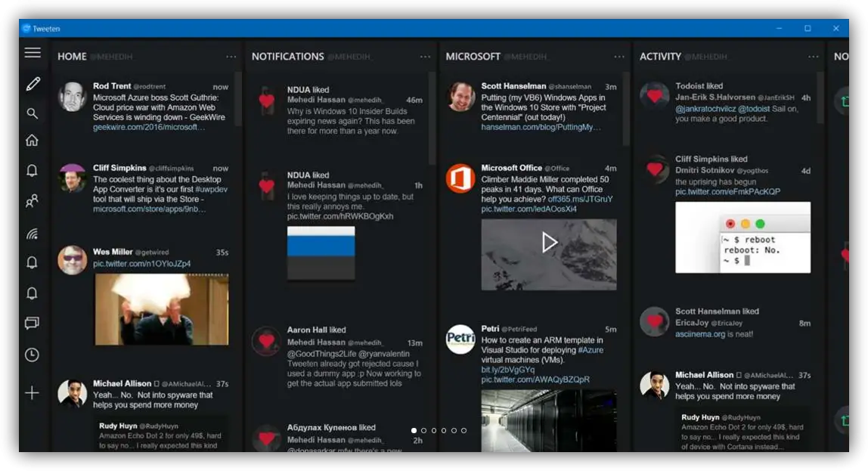Click the #uwpdev hashtag
Screen dimensions: 868x471
[x=212, y=189]
